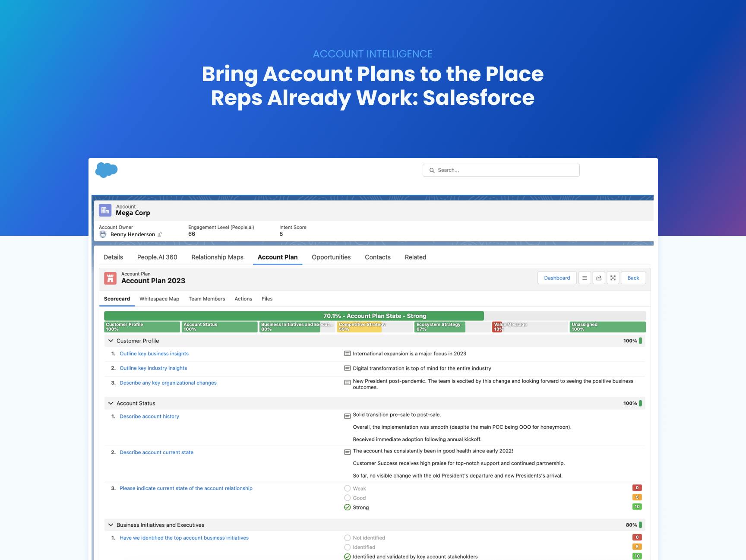Click the Mega Corp account name
This screenshot has height=560, width=746.
tap(133, 213)
